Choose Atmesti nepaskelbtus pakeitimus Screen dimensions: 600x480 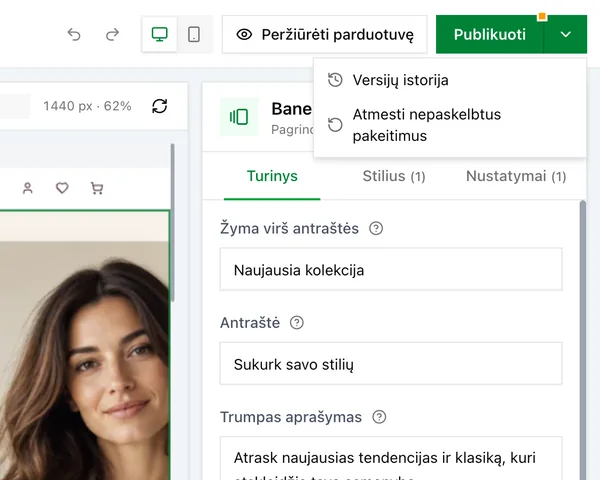coord(450,125)
